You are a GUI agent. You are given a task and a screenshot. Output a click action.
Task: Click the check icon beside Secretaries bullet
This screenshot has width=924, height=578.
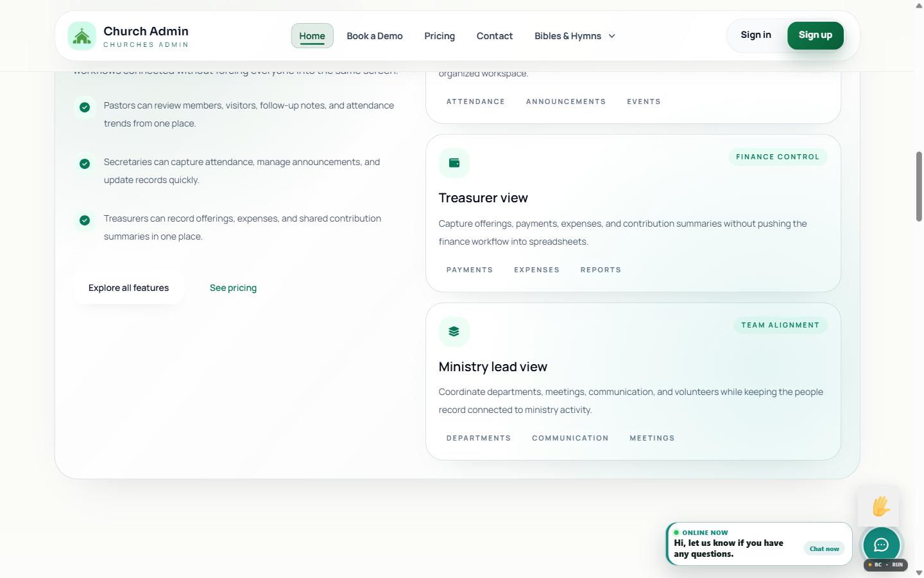point(85,164)
